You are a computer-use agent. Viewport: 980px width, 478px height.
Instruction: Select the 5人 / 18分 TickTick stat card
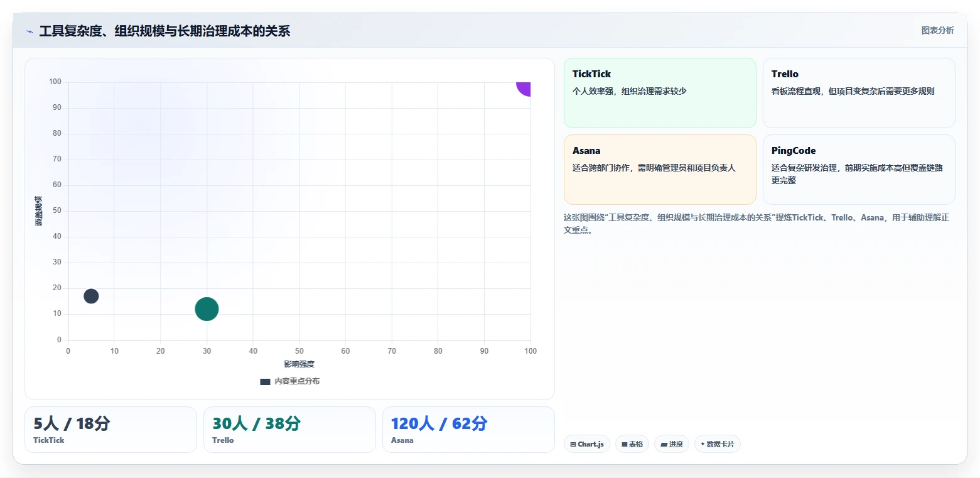[x=110, y=430]
